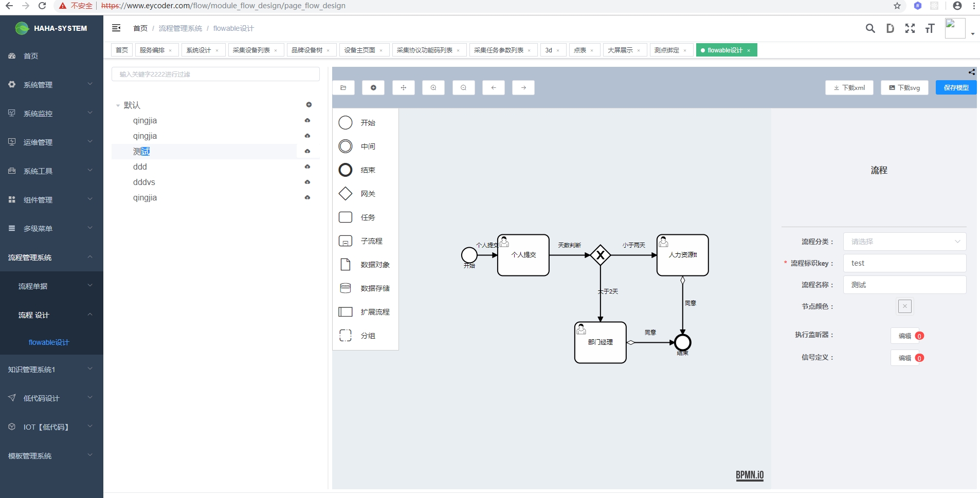Select the 扩展流程 pool palette shape
Screen dimensions: 980x498
346,312
